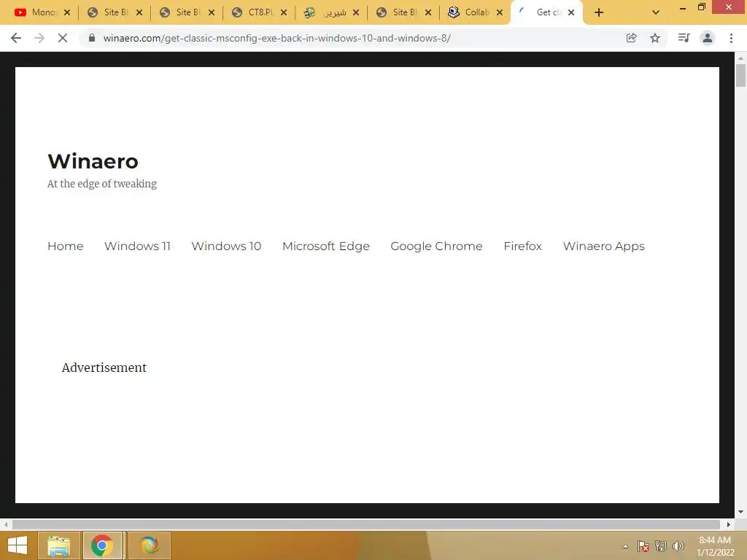Viewport: 747px width, 560px height.
Task: Click the horizontal scroll right arrow
Action: tap(729, 524)
